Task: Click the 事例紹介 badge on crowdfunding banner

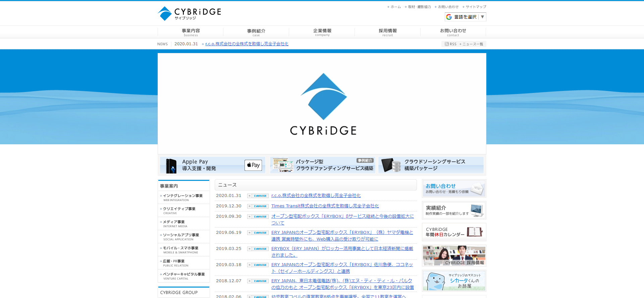Action: pos(365,160)
